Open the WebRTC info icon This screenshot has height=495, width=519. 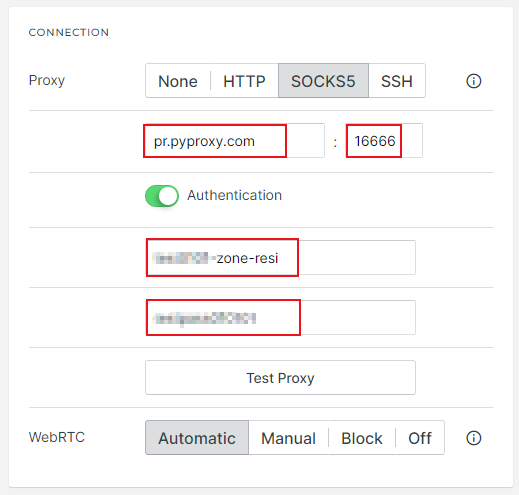pyautogui.click(x=473, y=438)
